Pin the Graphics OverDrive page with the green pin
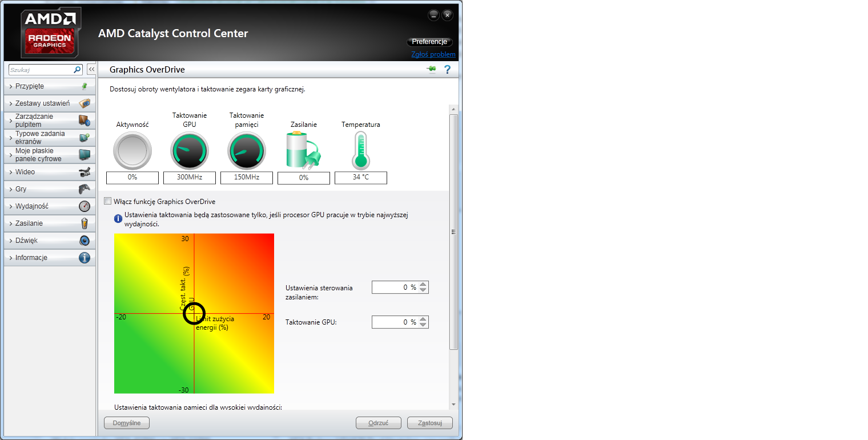 click(431, 70)
